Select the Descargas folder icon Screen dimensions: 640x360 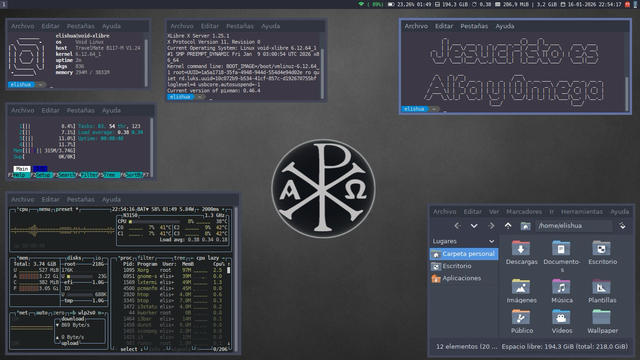(521, 248)
